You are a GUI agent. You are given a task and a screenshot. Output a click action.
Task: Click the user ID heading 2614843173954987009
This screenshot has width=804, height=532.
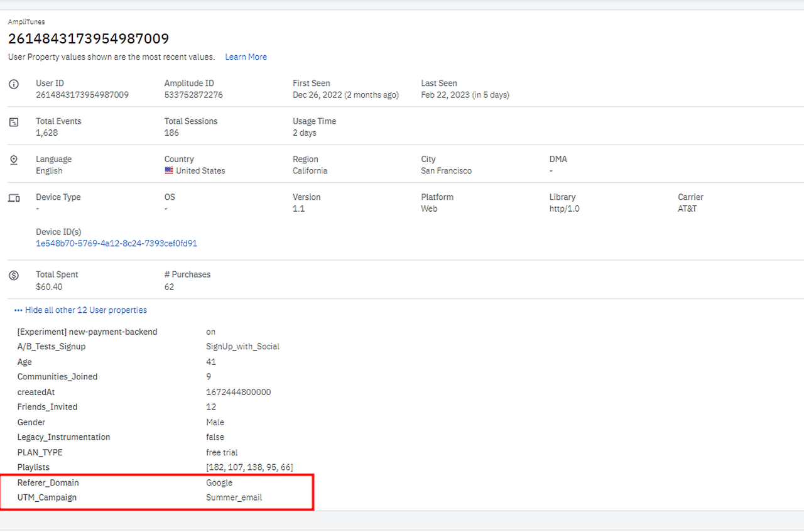click(x=89, y=39)
